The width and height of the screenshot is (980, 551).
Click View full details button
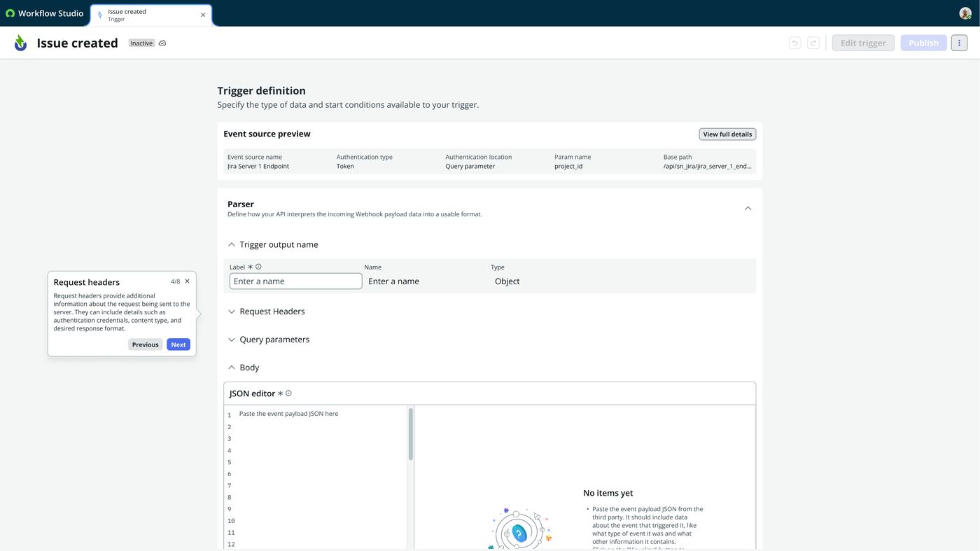click(x=727, y=134)
